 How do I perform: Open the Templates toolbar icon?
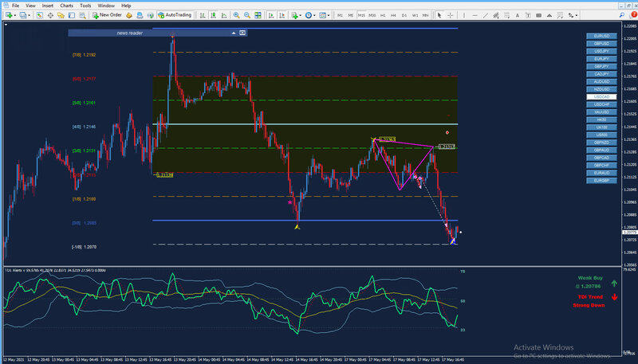point(323,15)
